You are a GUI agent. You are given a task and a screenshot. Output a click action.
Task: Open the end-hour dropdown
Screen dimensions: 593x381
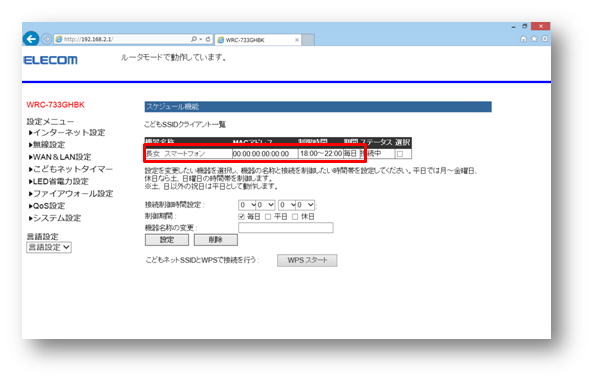(287, 205)
